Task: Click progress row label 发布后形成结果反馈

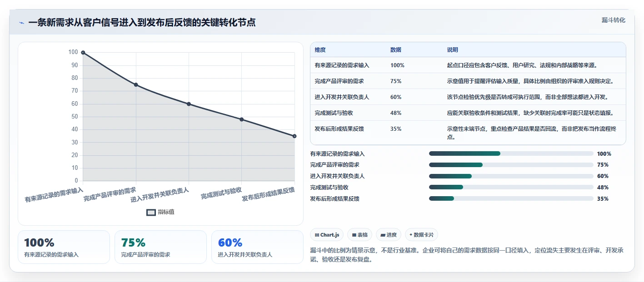Action: tap(334, 199)
